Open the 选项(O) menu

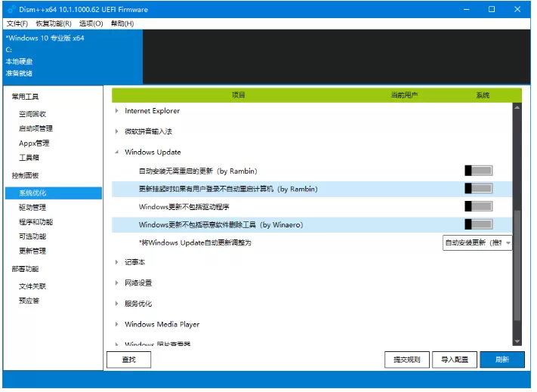92,23
